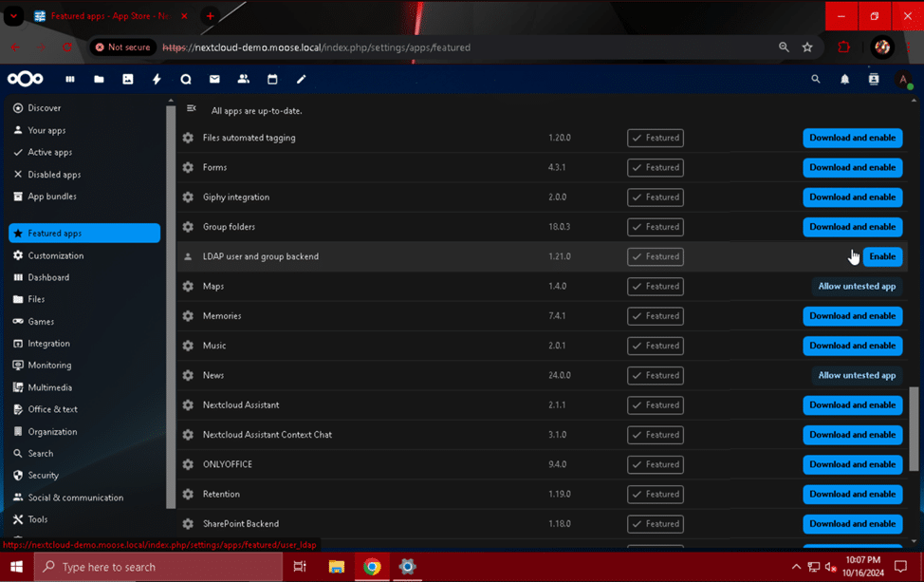Click the unified search magnifier icon
Viewport: 924px width, 582px height.
pyautogui.click(x=816, y=79)
